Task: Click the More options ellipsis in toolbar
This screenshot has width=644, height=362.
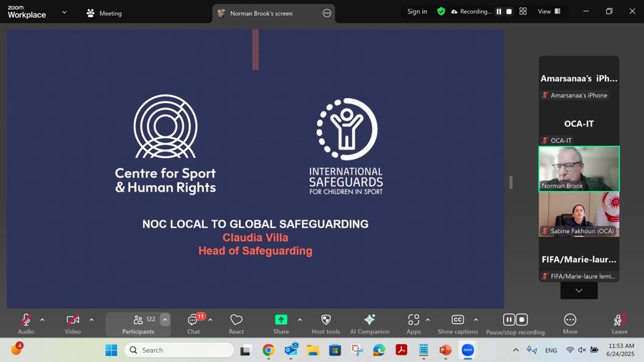Action: click(570, 320)
